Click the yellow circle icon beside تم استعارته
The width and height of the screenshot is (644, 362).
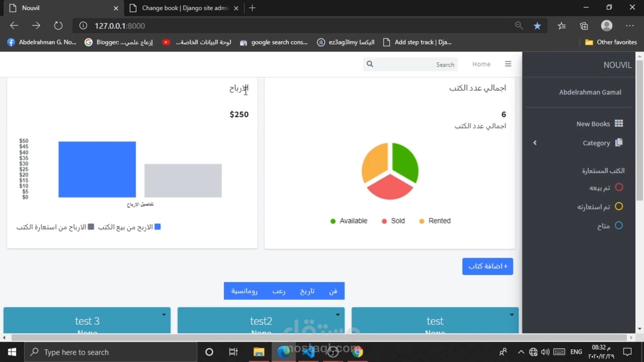(x=619, y=207)
